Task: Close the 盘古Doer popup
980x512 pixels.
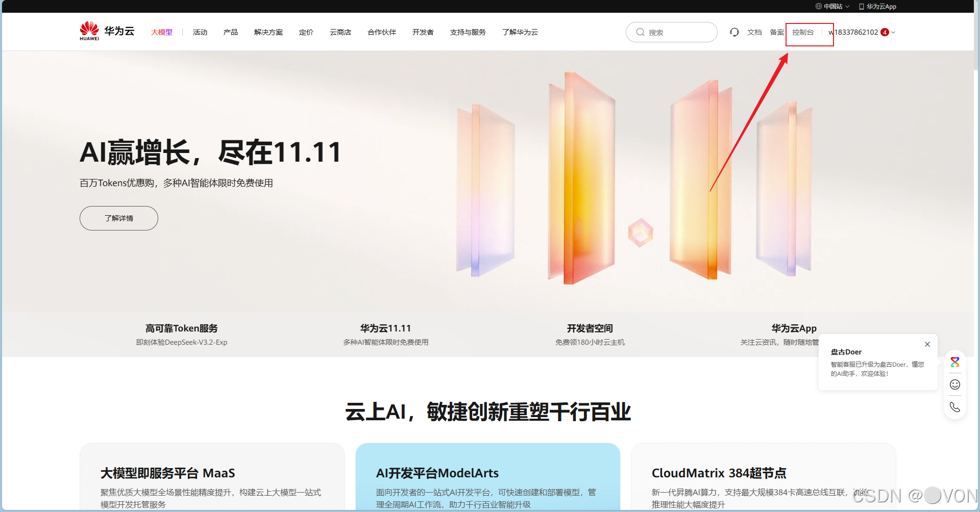Action: tap(927, 344)
